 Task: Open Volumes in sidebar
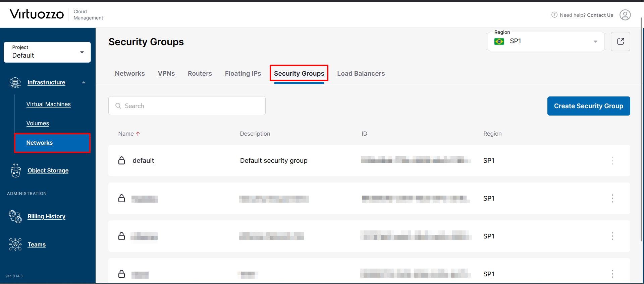[38, 123]
